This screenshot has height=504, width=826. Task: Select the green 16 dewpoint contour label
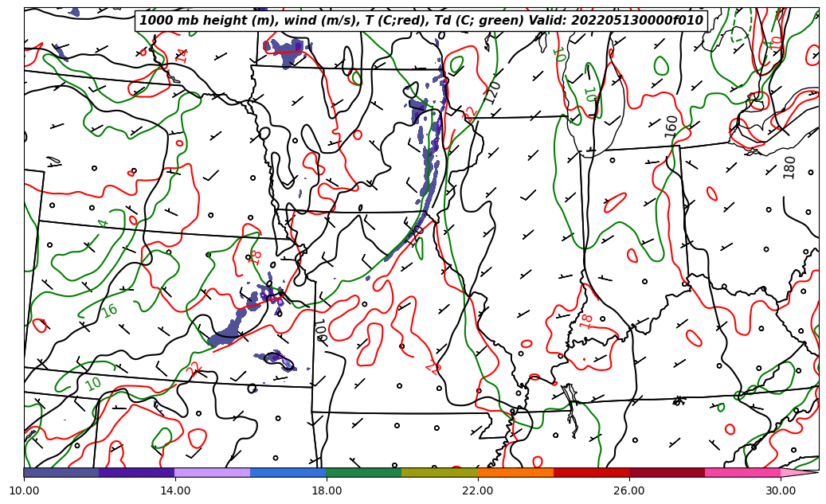(109, 311)
